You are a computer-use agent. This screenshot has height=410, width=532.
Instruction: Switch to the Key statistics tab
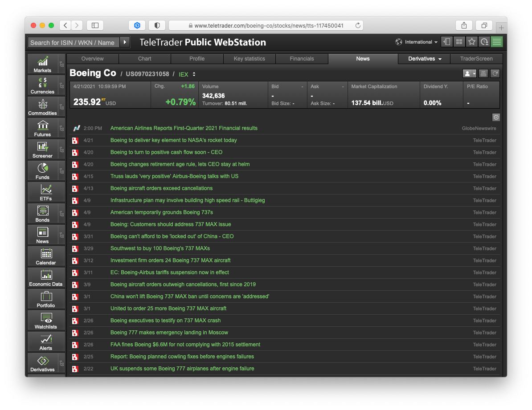[250, 59]
